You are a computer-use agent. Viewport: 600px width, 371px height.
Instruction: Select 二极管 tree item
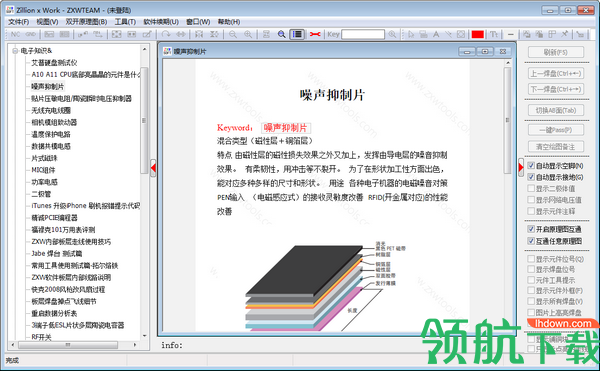pos(41,194)
